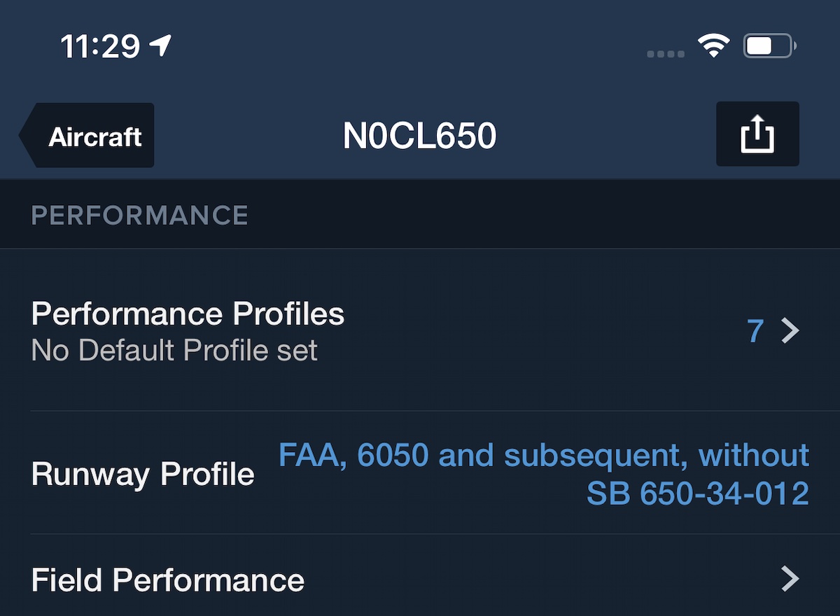Tap the Wi-Fi status icon
The image size is (840, 616).
(x=713, y=47)
